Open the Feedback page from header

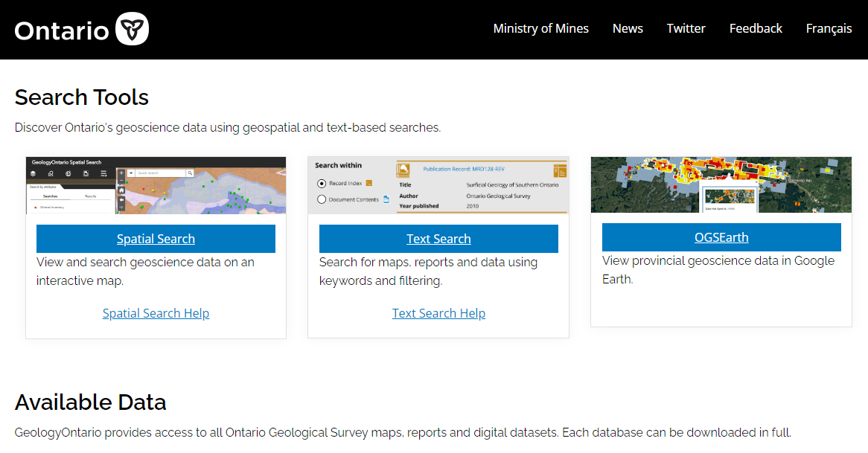coord(756,28)
